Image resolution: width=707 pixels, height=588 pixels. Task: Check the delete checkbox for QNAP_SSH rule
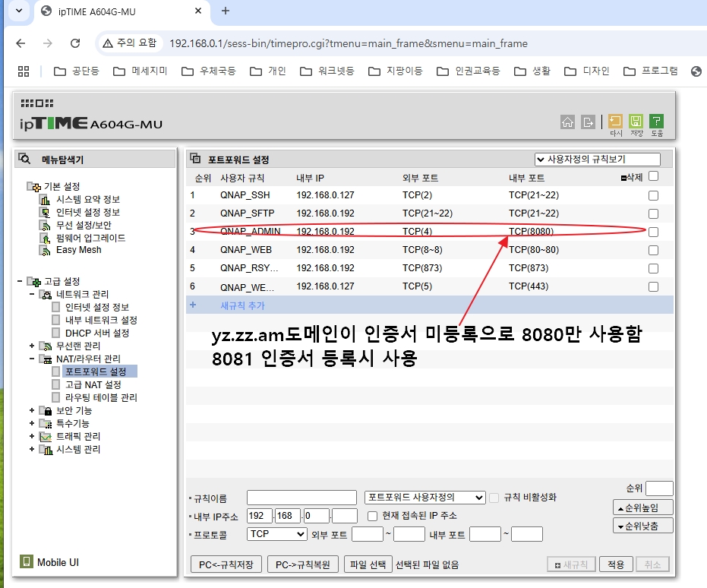652,194
